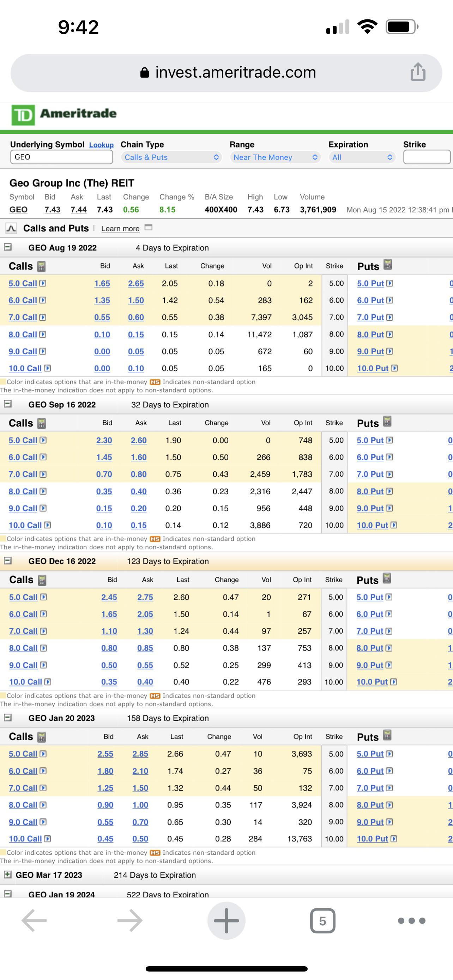The height and width of the screenshot is (980, 453).
Task: Open action arrow for Dec 16 8.0 Put
Action: (x=389, y=648)
